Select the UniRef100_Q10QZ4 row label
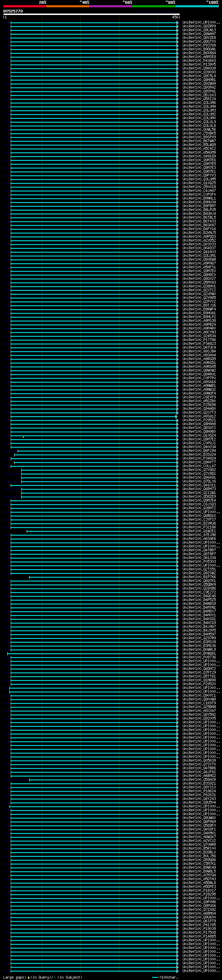Screen dimensions: 222x980 (199, 435)
